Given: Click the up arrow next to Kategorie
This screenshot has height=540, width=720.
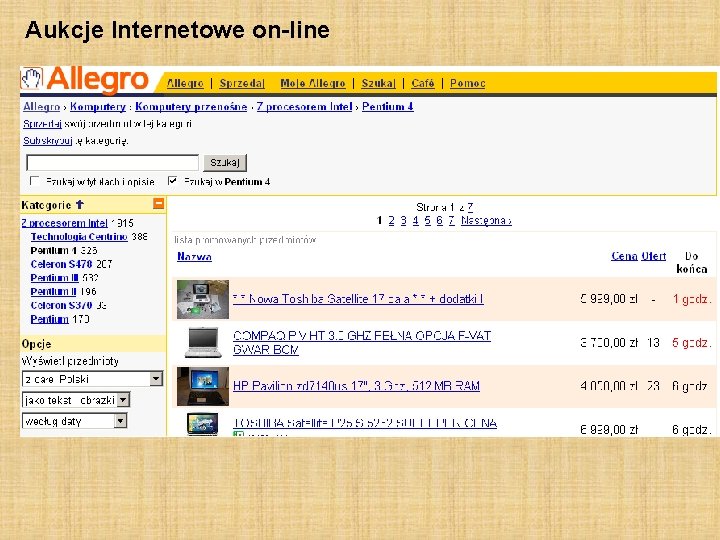Looking at the screenshot, I should 80,205.
